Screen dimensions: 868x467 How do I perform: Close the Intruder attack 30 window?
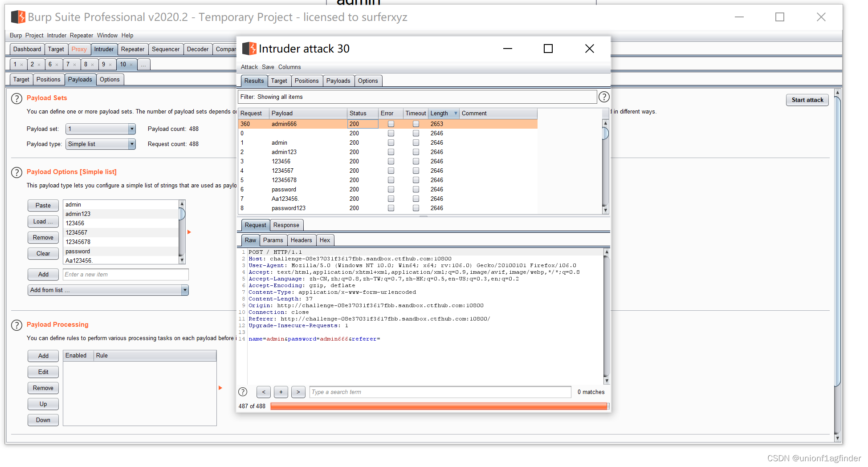pos(590,49)
